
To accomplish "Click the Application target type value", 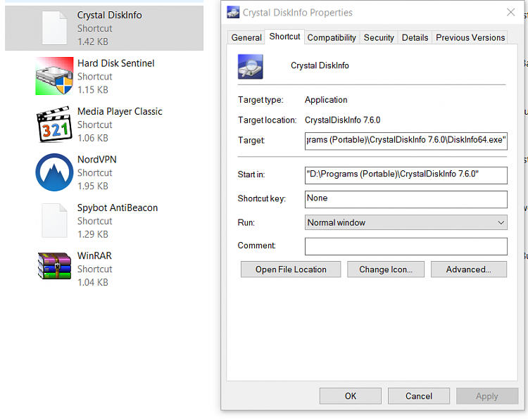I will [x=326, y=100].
